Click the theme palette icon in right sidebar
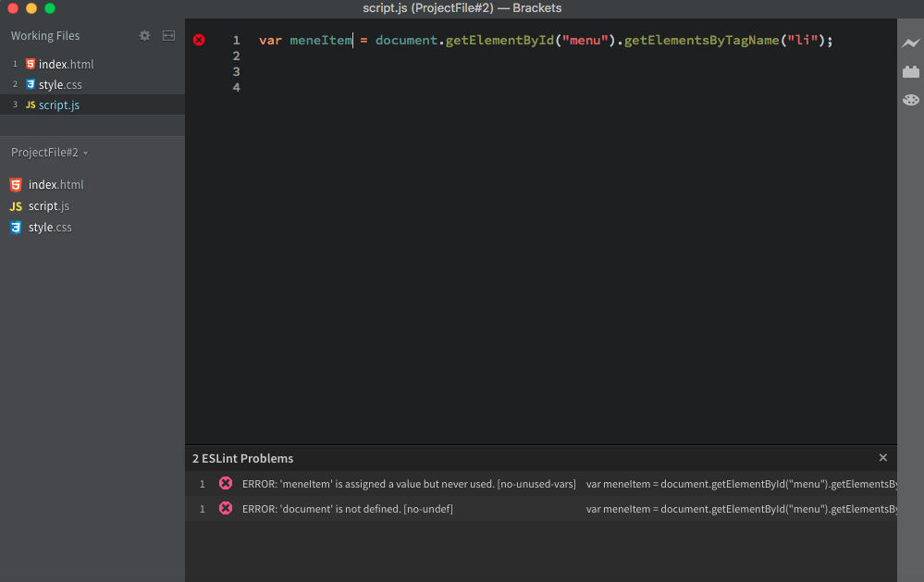 tap(911, 99)
